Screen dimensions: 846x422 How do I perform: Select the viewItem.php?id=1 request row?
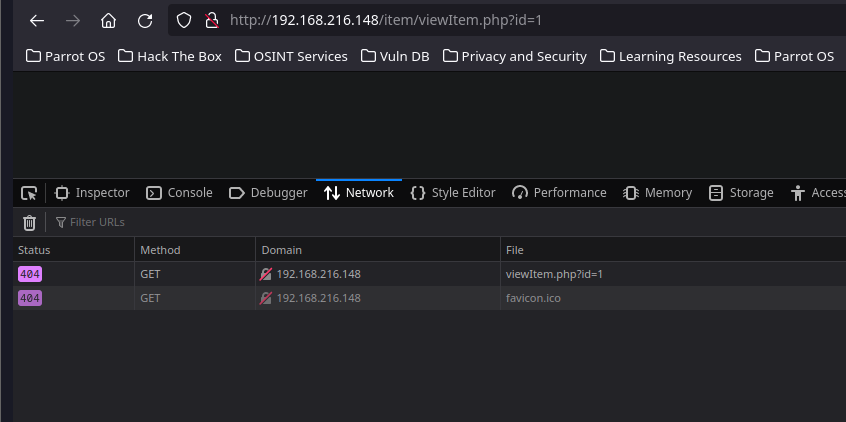429,274
